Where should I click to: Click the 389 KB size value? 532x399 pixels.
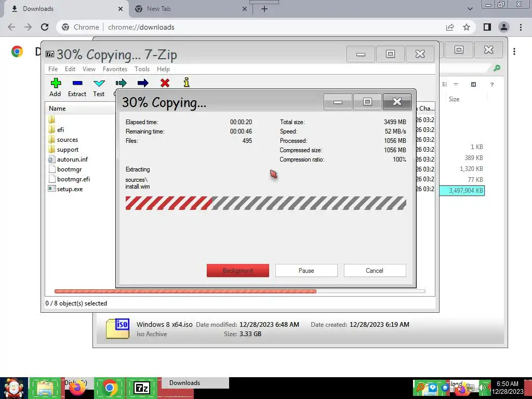(474, 158)
